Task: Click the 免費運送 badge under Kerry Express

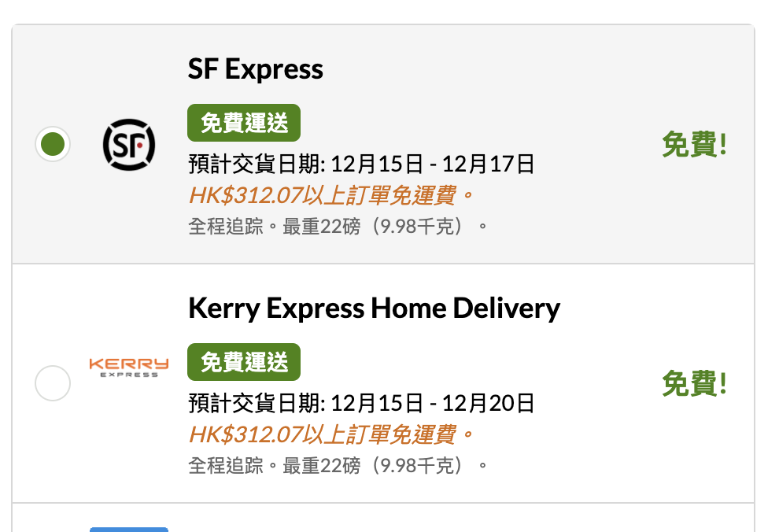Action: coord(244,362)
